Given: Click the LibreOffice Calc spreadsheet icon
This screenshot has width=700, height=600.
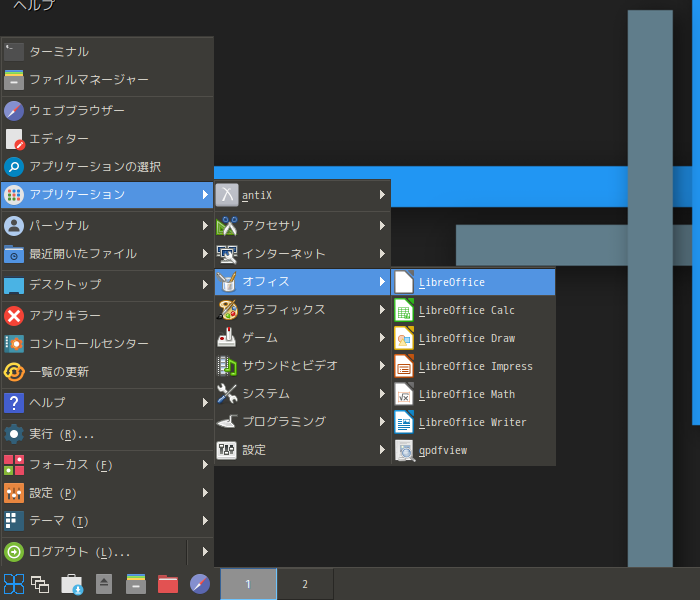Looking at the screenshot, I should tap(404, 310).
